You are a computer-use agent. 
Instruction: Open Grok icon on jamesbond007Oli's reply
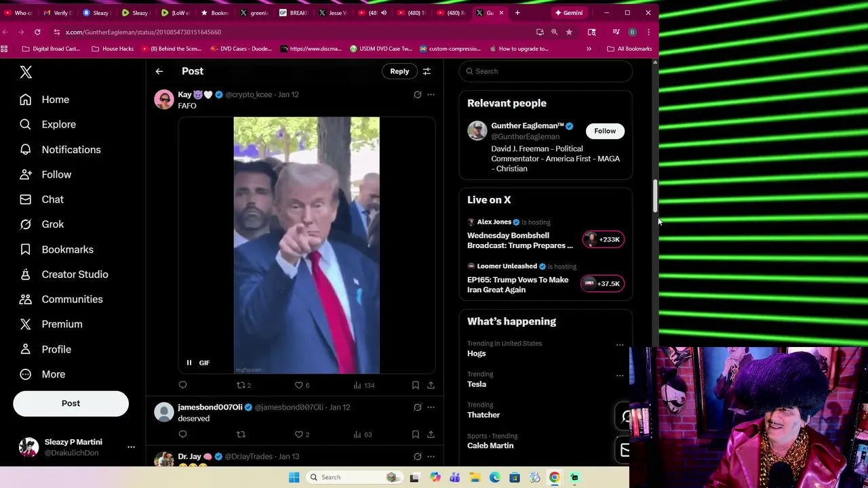(x=418, y=407)
